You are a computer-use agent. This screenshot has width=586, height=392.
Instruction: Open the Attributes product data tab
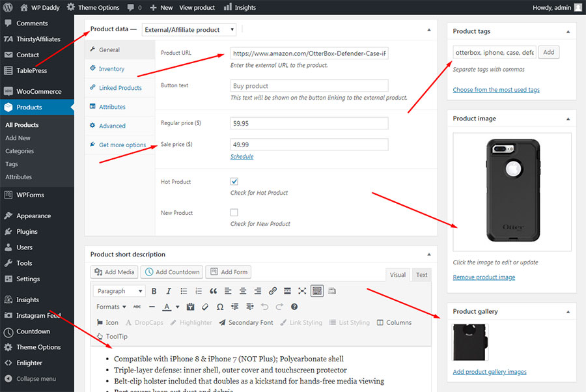point(120,107)
